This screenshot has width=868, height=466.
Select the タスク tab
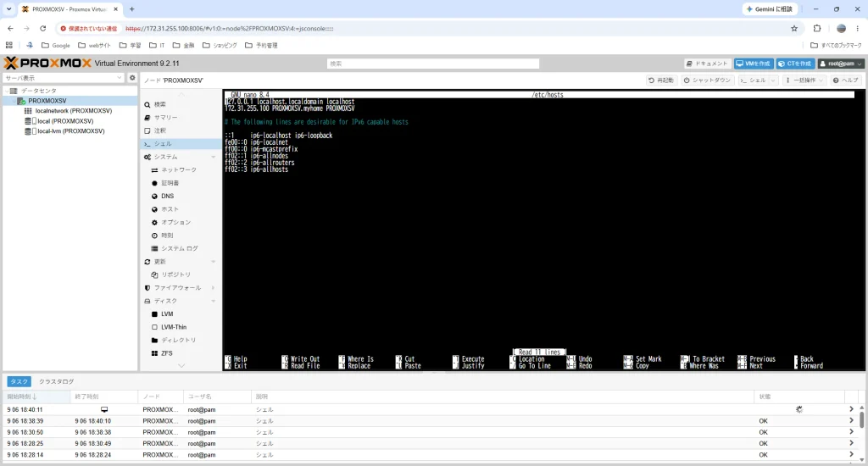click(x=19, y=381)
